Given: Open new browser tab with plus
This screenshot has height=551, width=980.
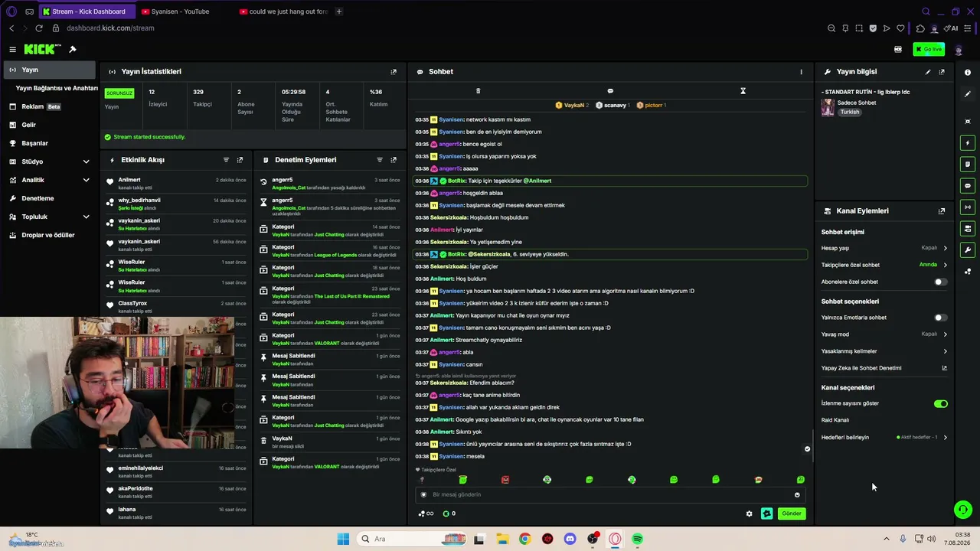Looking at the screenshot, I should point(339,11).
